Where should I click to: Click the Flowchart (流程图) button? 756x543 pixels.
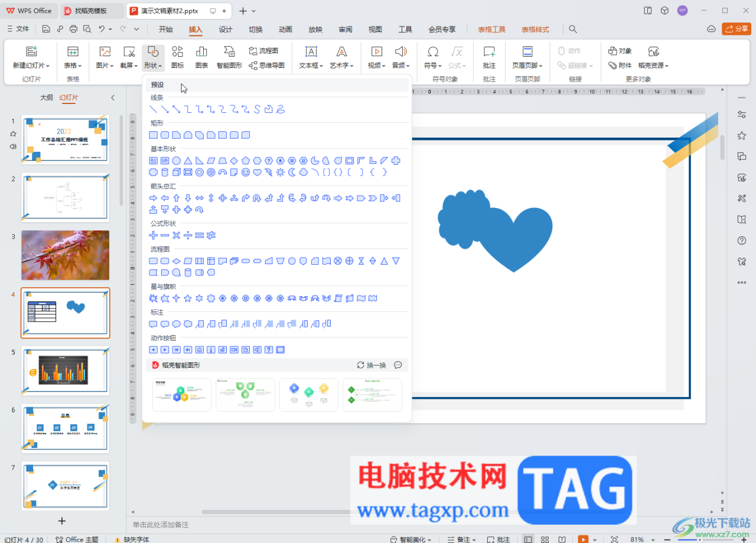pyautogui.click(x=263, y=51)
